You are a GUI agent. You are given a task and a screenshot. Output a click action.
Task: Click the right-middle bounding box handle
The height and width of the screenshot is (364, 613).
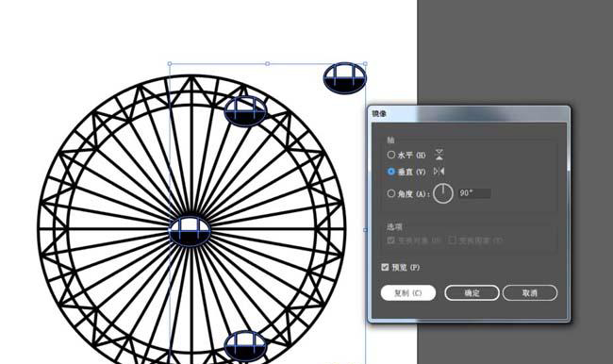[366, 230]
